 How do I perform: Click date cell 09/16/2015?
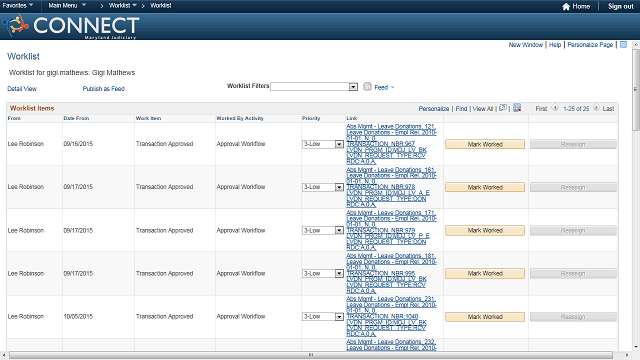click(x=78, y=144)
